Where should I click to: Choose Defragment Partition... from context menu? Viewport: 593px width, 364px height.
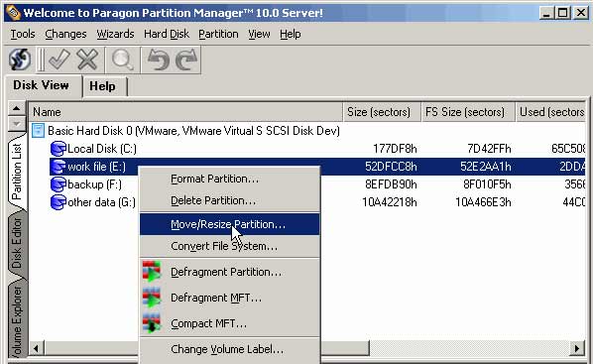[x=229, y=272]
